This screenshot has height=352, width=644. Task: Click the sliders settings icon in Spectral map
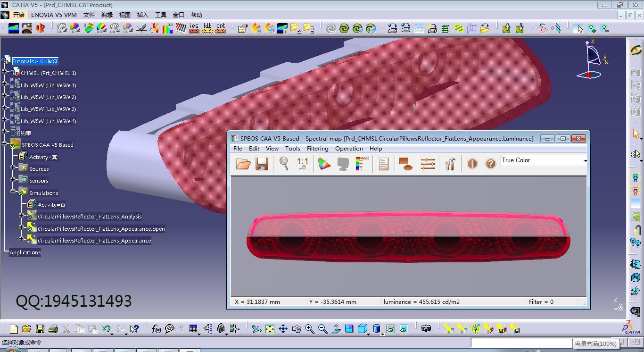coord(428,164)
